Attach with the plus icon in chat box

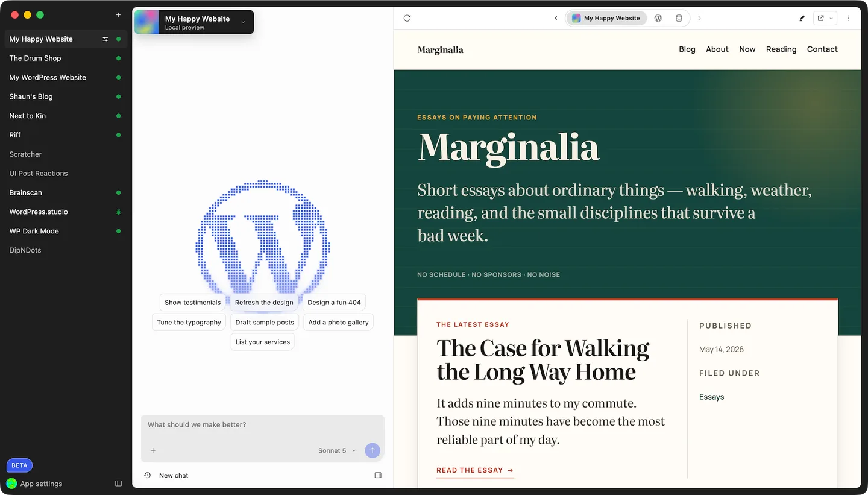pos(153,450)
